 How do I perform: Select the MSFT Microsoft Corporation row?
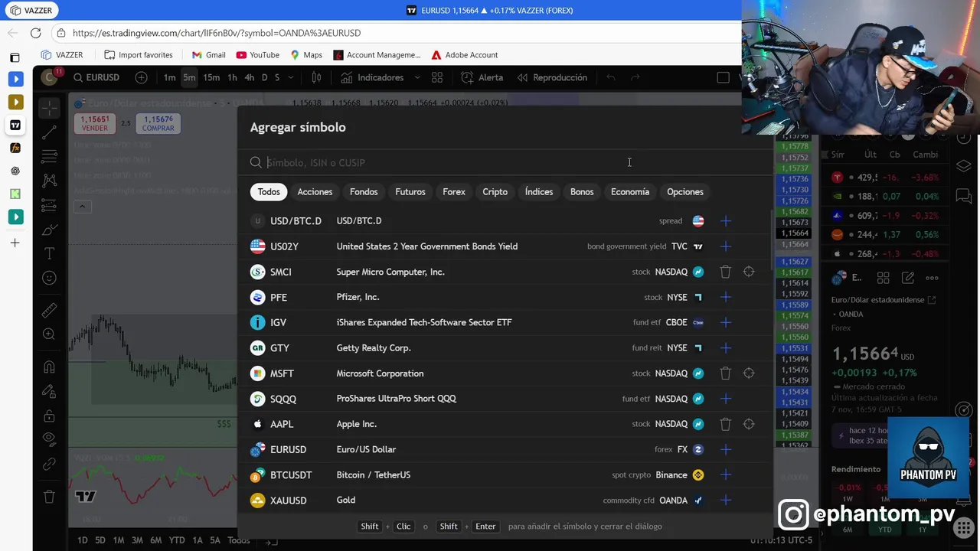pos(505,373)
